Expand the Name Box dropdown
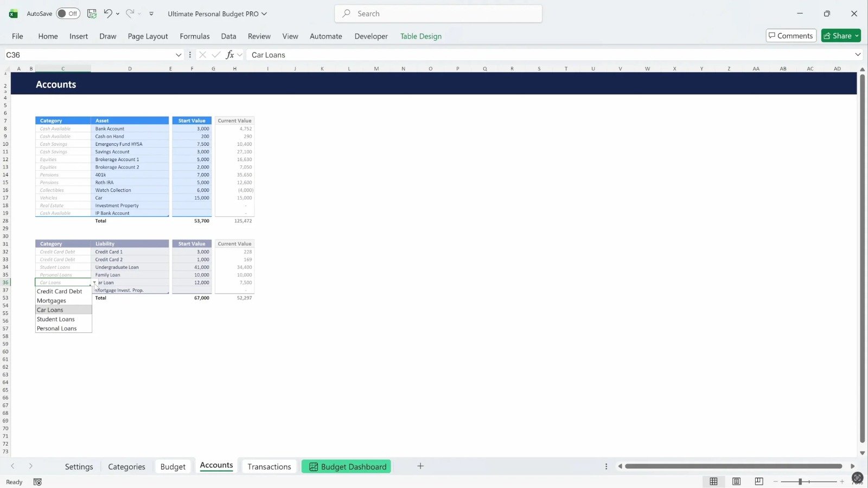Image resolution: width=868 pixels, height=488 pixels. click(178, 55)
